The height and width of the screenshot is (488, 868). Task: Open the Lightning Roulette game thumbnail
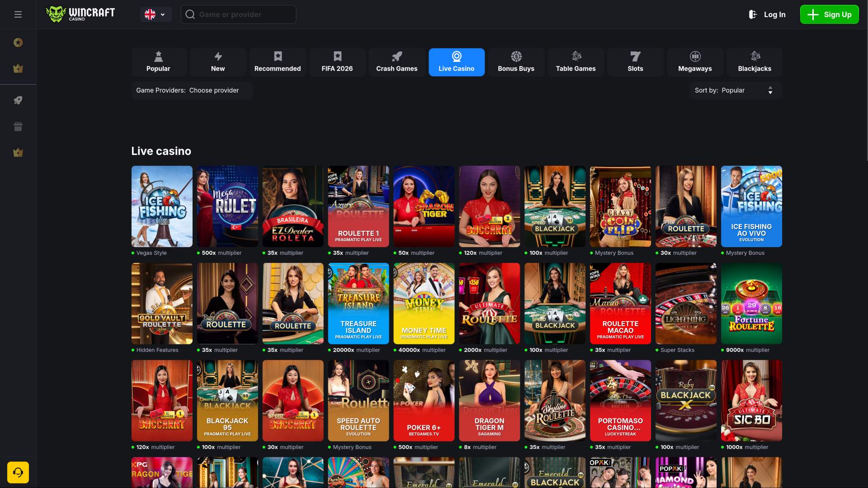point(686,304)
